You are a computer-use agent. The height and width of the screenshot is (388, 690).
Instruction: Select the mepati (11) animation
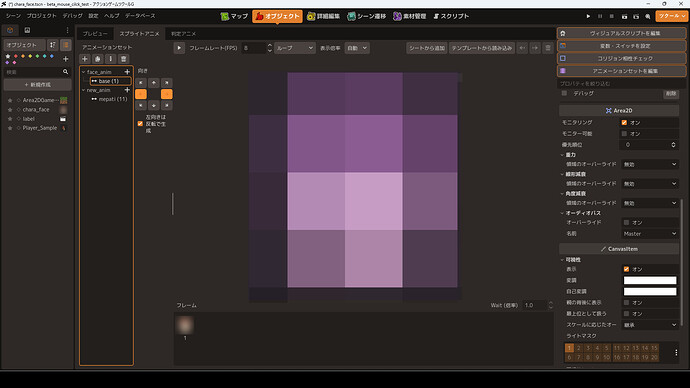coord(110,99)
